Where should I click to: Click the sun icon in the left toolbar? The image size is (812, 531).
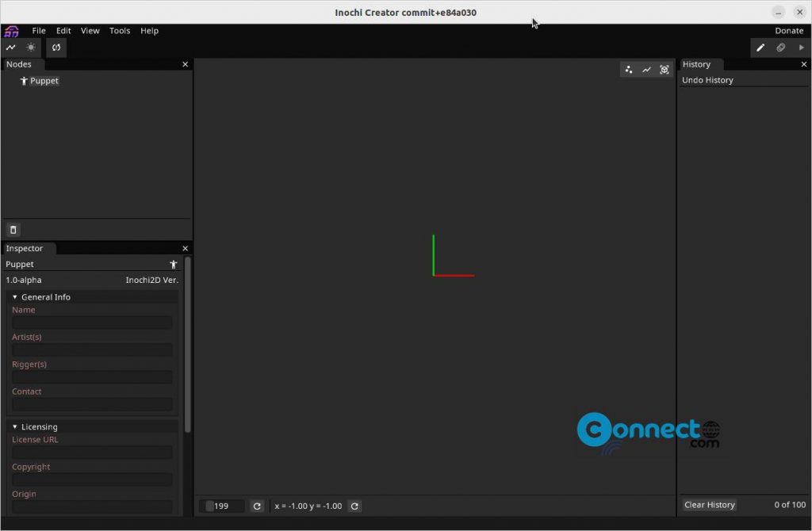[30, 48]
